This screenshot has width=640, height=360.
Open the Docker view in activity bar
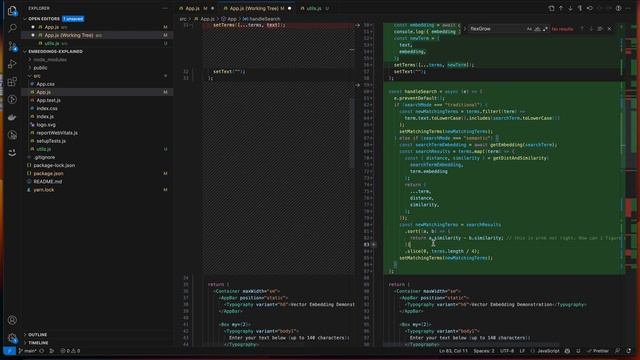click(x=12, y=118)
